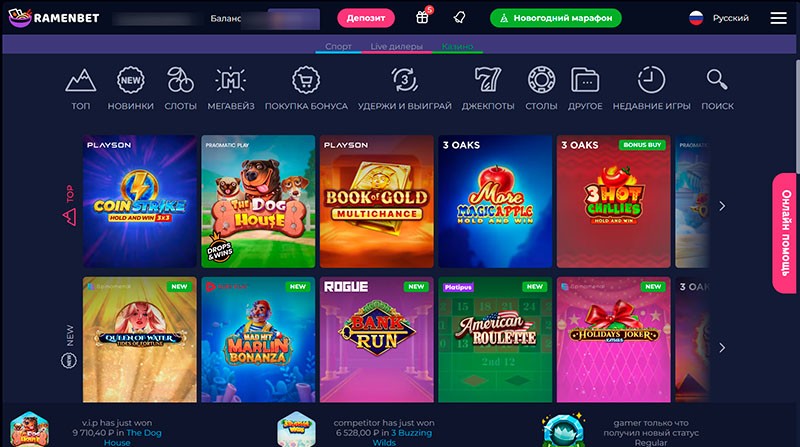Click the Депозит button
800x447 pixels.
[366, 18]
